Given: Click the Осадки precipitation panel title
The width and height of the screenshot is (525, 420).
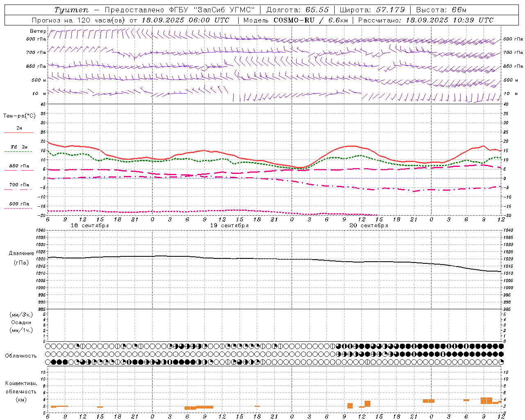Looking at the screenshot, I should tap(21, 322).
